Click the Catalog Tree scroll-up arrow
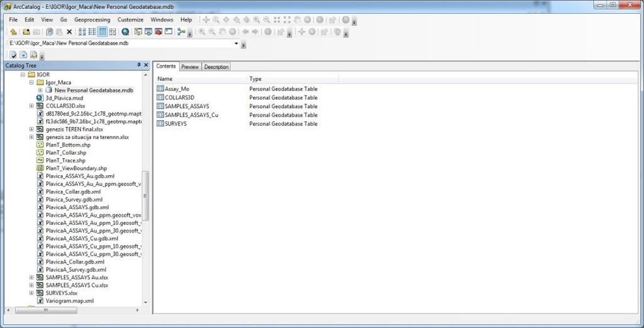 [145, 75]
